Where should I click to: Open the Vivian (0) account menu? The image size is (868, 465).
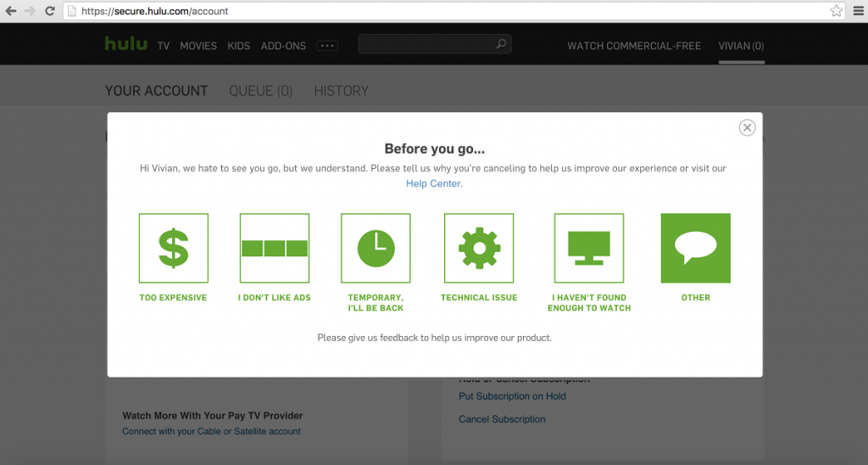pos(741,46)
